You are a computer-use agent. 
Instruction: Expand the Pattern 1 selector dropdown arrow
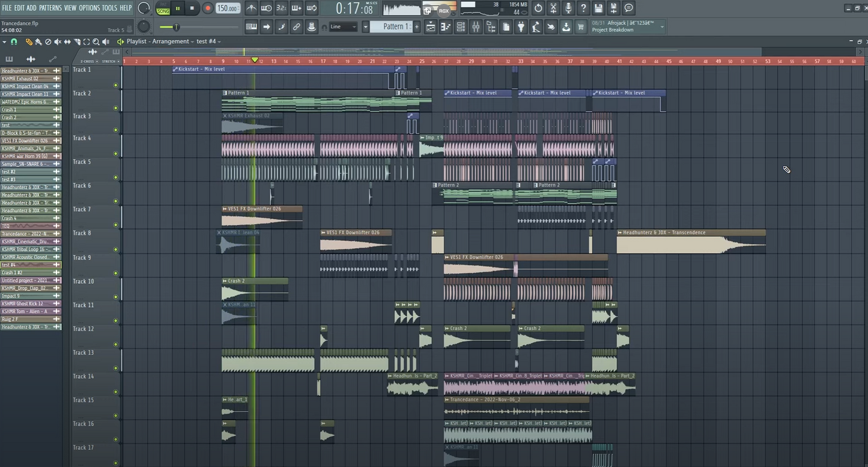click(365, 26)
